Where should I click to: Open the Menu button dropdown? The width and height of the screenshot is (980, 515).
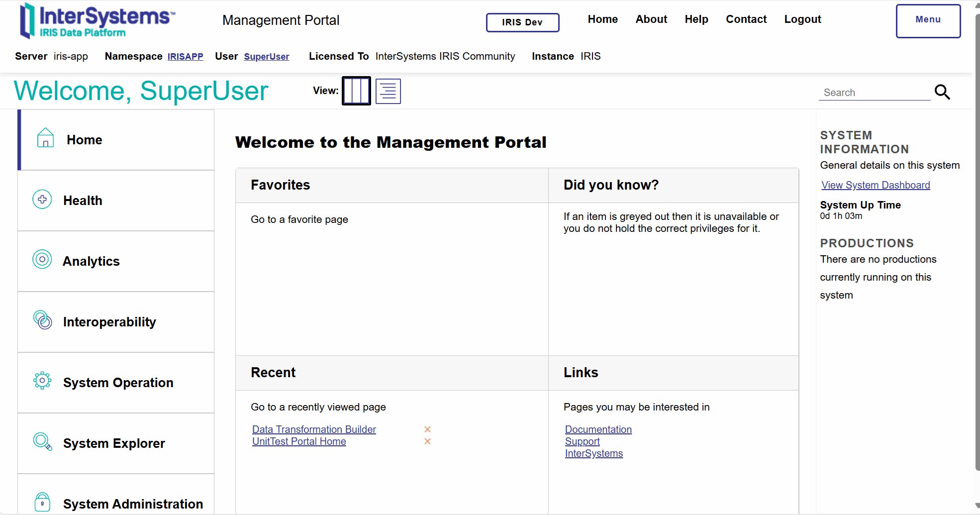coord(928,21)
